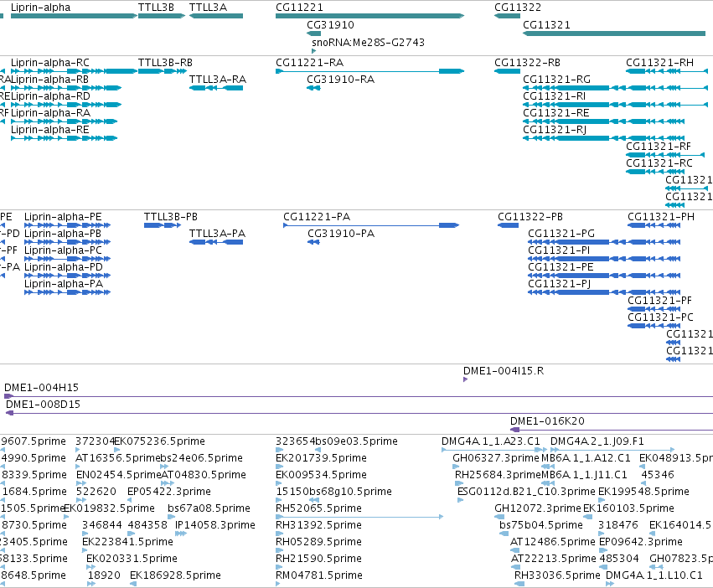
Task: Click the TTLL3B-PB protein
Action: point(163,225)
